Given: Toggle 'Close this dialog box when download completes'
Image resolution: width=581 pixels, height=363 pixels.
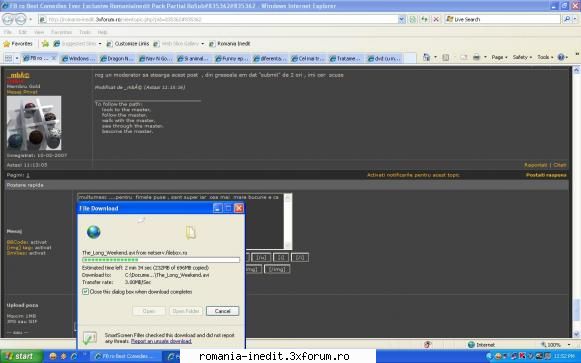Looking at the screenshot, I should 86,292.
